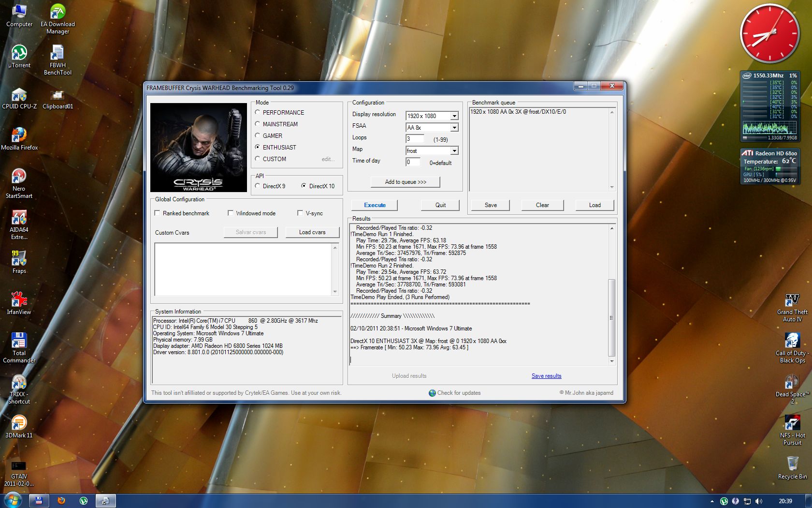Click the Time of day field
This screenshot has height=508, width=812.
413,162
